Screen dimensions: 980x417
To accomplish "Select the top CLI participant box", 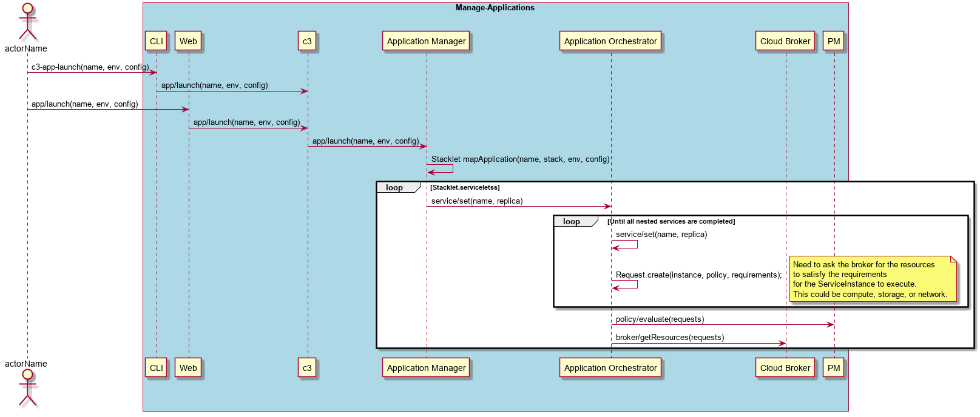I will tap(157, 41).
